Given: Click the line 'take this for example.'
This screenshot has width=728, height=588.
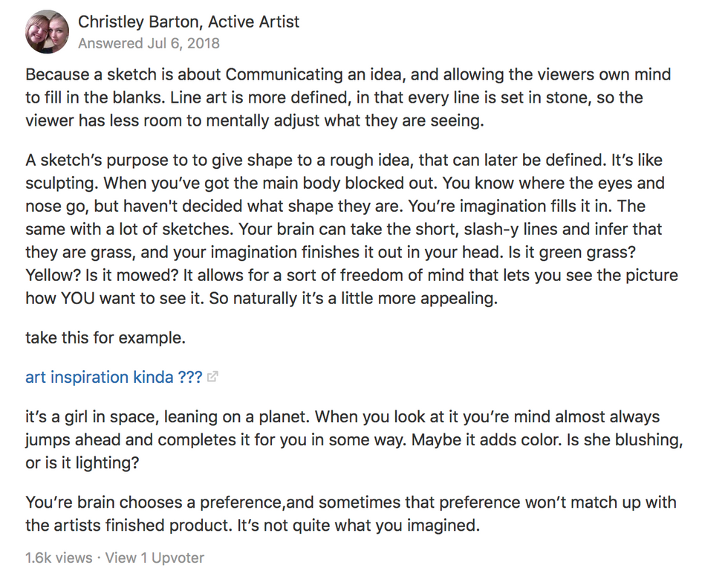Looking at the screenshot, I should (x=105, y=338).
